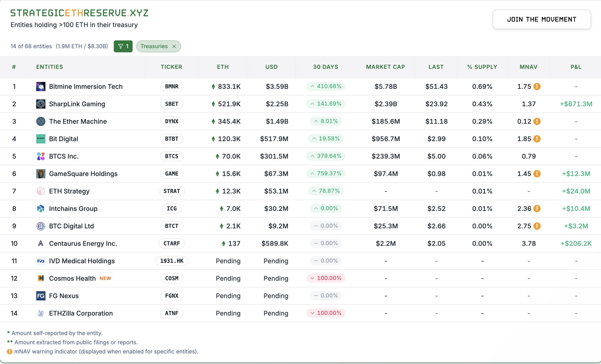
Task: Click the FG Nexus logo icon
Action: tap(41, 296)
